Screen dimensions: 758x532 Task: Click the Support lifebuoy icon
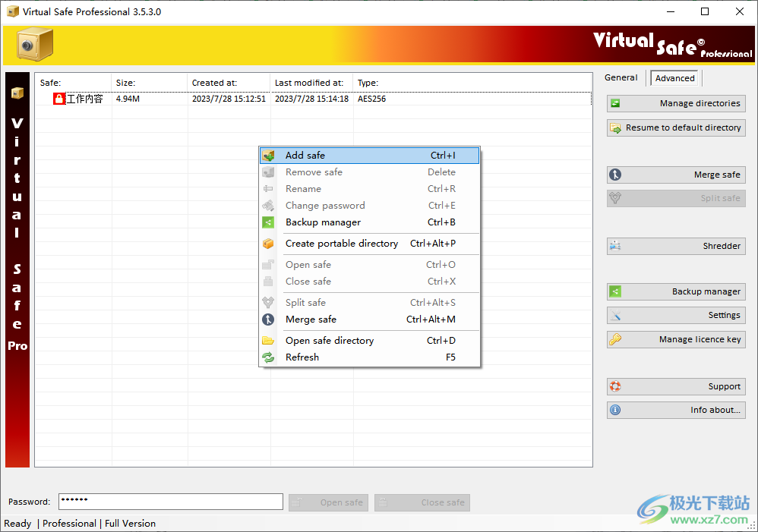click(x=615, y=386)
